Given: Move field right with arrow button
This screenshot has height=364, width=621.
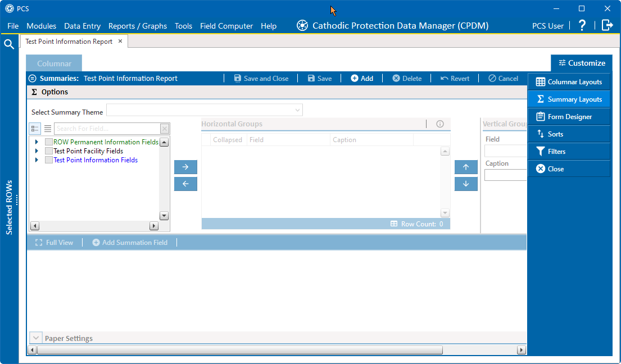Looking at the screenshot, I should pos(185,167).
